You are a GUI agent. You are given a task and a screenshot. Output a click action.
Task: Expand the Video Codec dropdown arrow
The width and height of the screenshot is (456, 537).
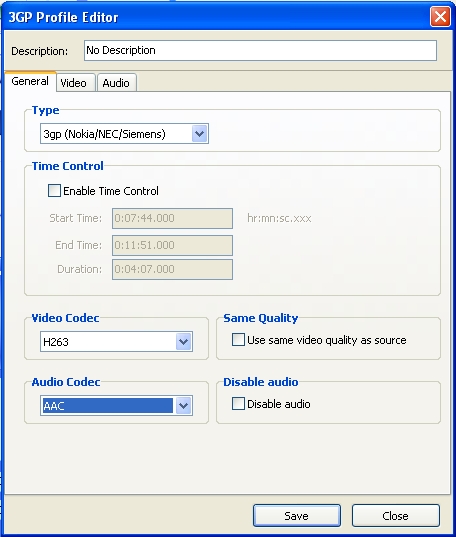click(x=184, y=341)
